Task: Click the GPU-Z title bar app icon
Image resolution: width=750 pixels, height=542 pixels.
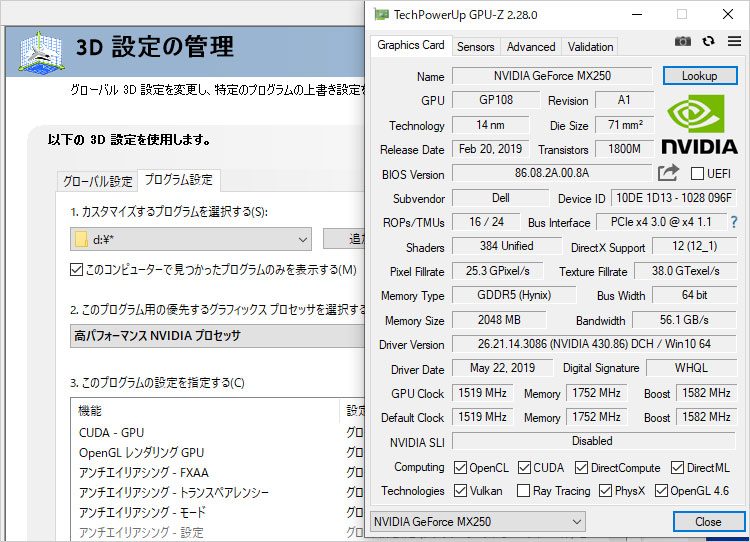Action: [381, 14]
